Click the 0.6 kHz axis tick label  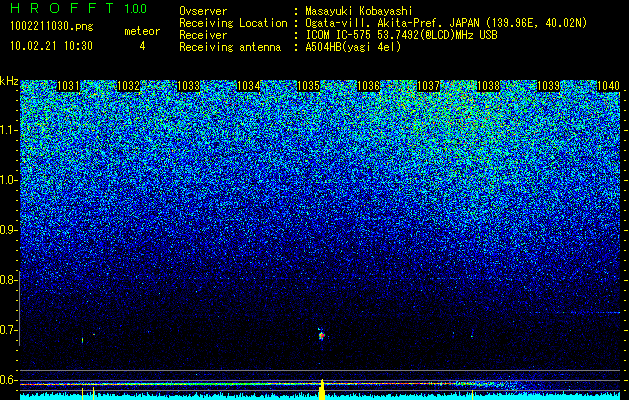coord(9,380)
